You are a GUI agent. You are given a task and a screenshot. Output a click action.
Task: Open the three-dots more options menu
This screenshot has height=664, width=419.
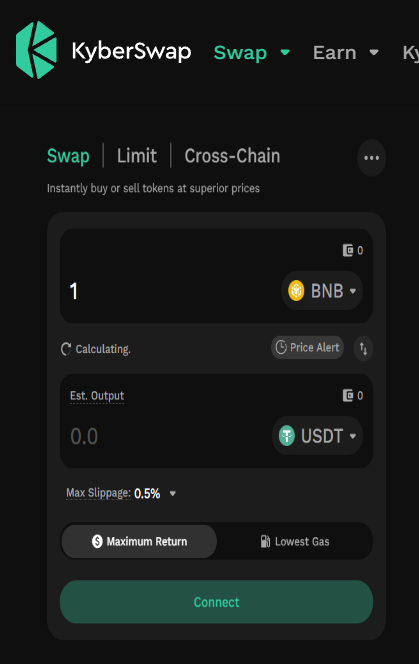coord(372,158)
